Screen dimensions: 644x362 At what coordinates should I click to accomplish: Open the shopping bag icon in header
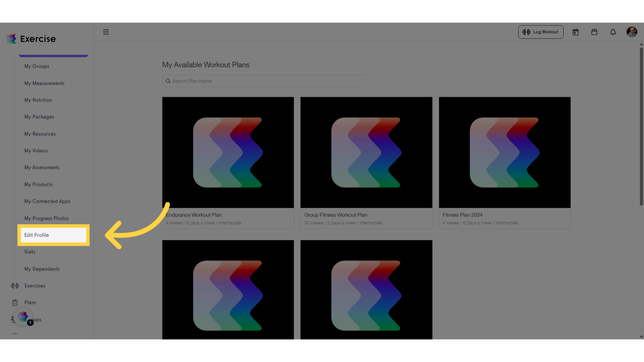(594, 32)
